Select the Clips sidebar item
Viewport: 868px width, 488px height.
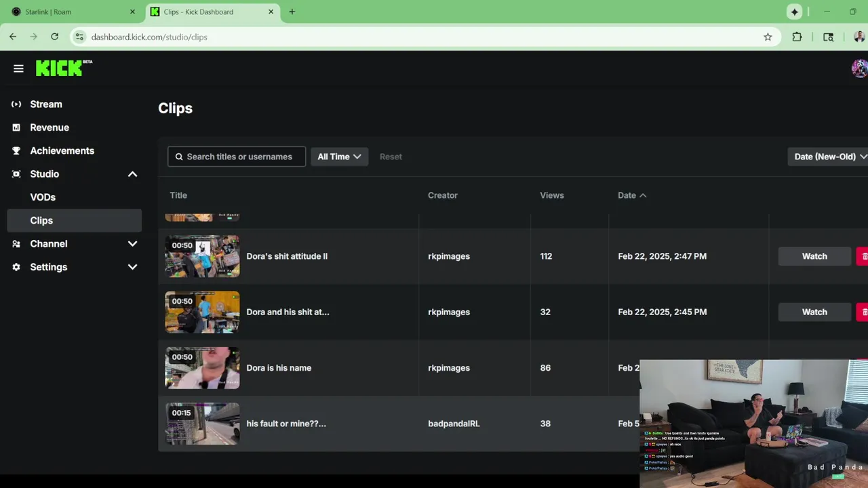coord(74,220)
